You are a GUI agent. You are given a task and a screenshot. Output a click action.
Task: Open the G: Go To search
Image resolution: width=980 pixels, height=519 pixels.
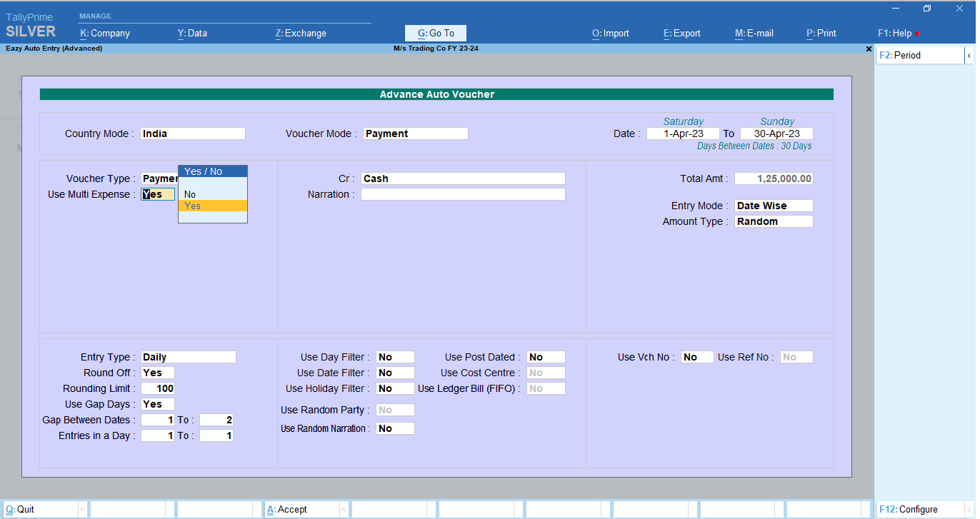(436, 33)
